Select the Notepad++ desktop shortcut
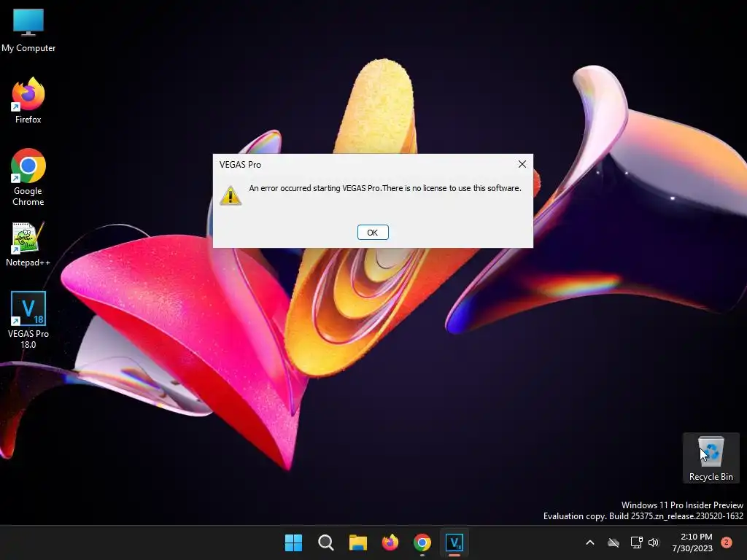The width and height of the screenshot is (747, 560). pyautogui.click(x=28, y=244)
